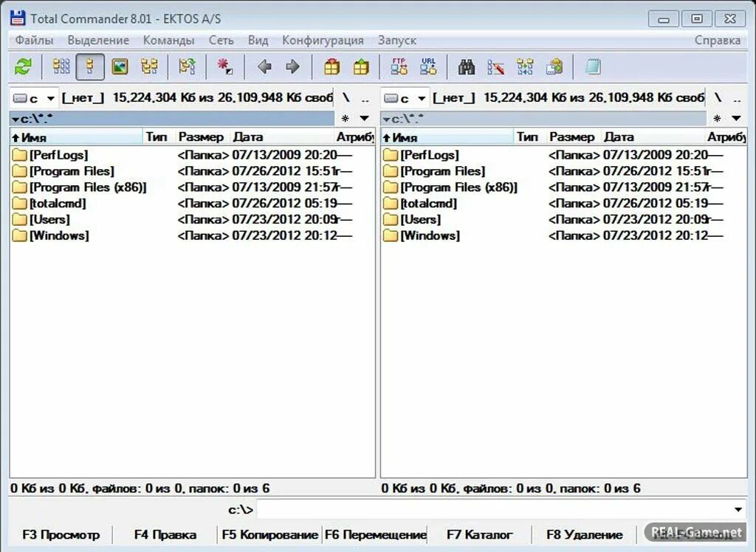
Task: Sort left panel by Имя column
Action: [x=76, y=137]
